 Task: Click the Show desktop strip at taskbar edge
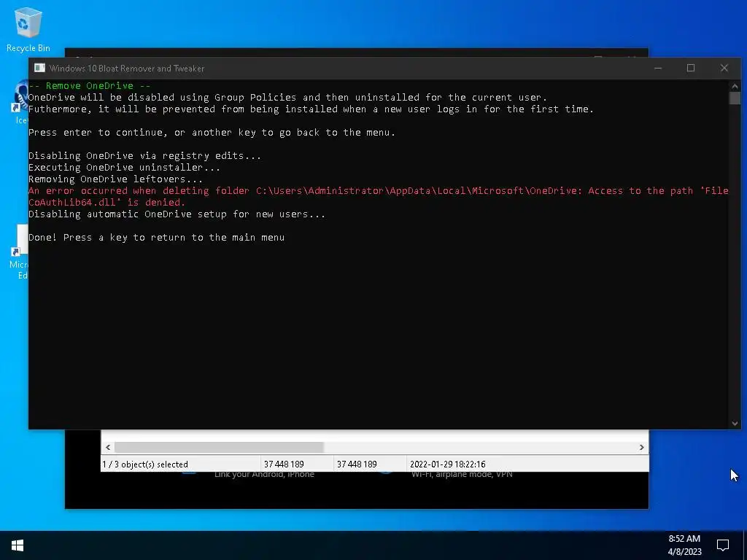pyautogui.click(x=745, y=545)
